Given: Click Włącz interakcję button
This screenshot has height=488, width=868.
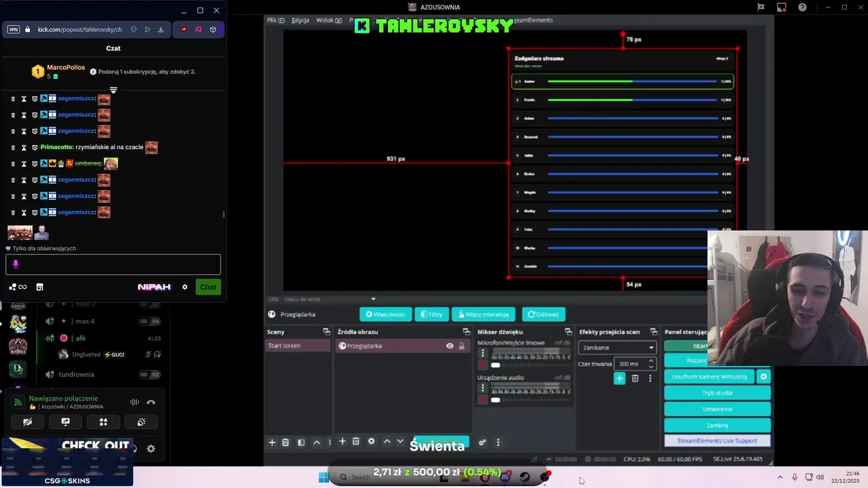Looking at the screenshot, I should click(484, 314).
